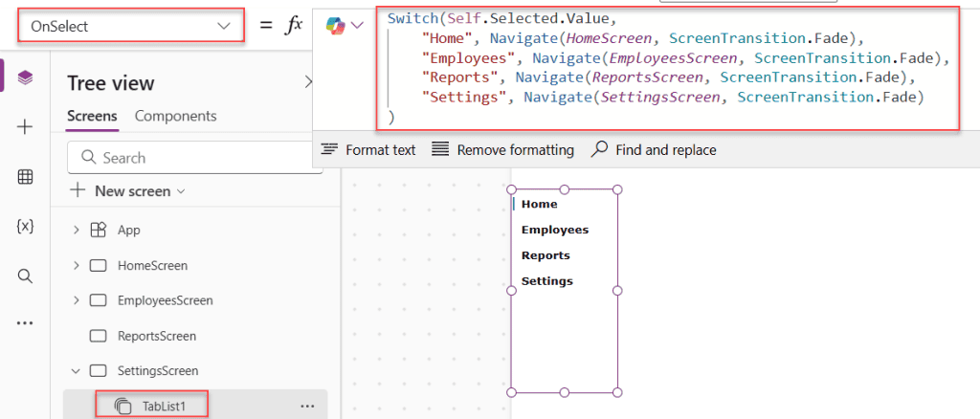Click the Home tab on canvas
Image resolution: width=980 pixels, height=419 pixels.
coord(539,204)
